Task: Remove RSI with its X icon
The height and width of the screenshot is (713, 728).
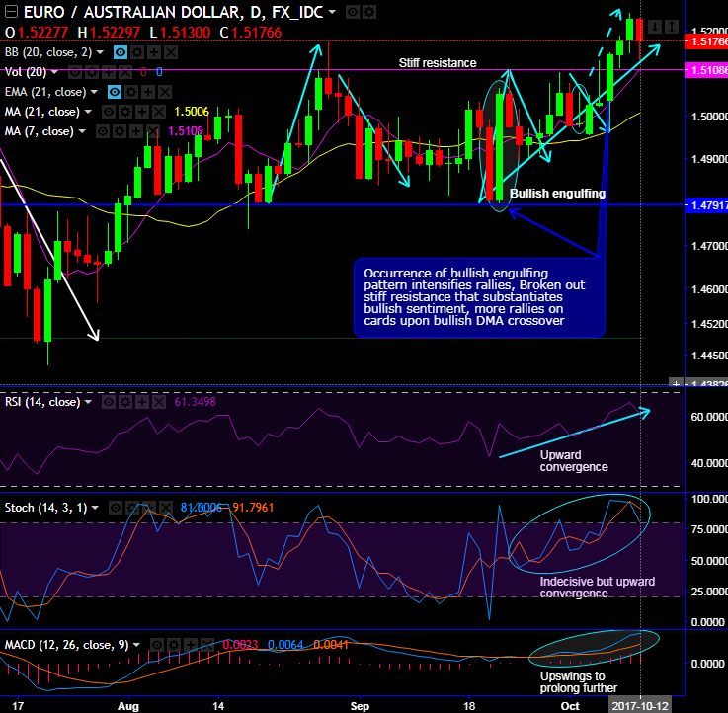Action: pos(159,402)
